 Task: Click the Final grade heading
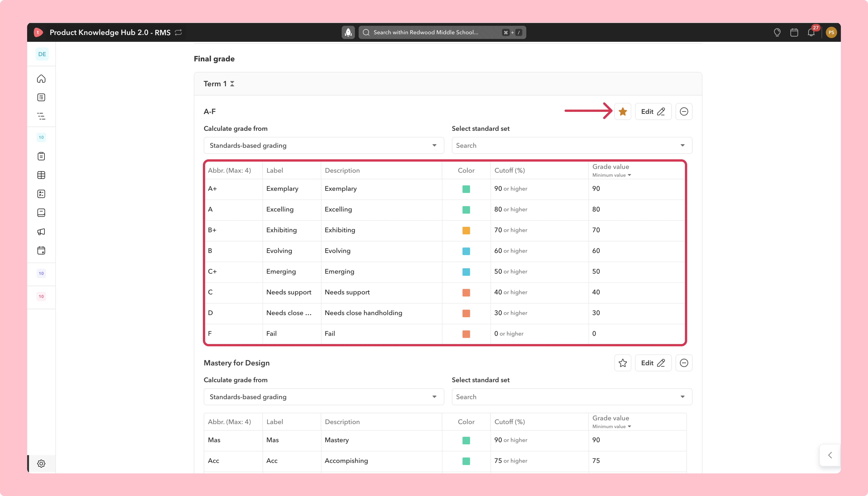point(214,59)
